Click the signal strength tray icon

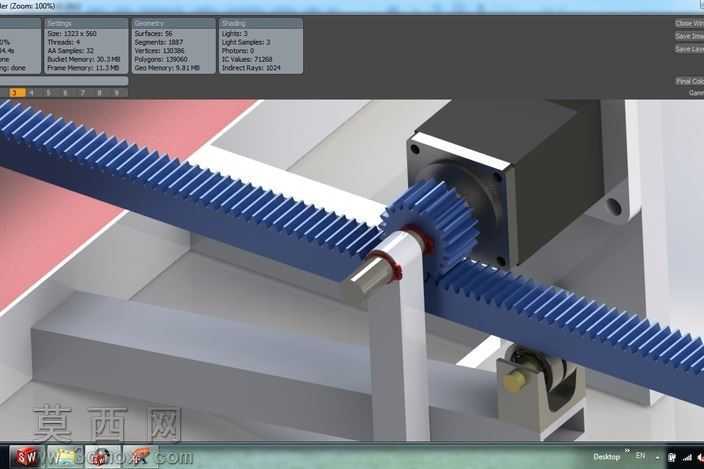687,457
